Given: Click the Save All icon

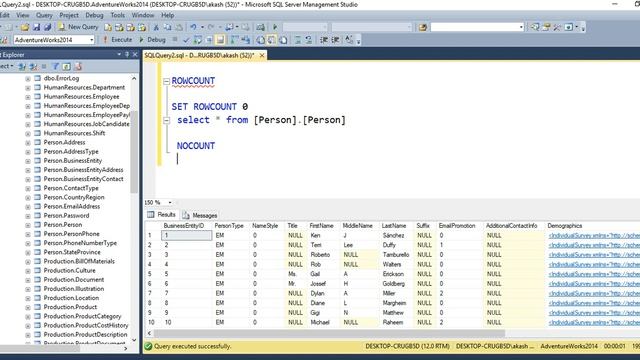Looking at the screenshot, I should point(47,27).
